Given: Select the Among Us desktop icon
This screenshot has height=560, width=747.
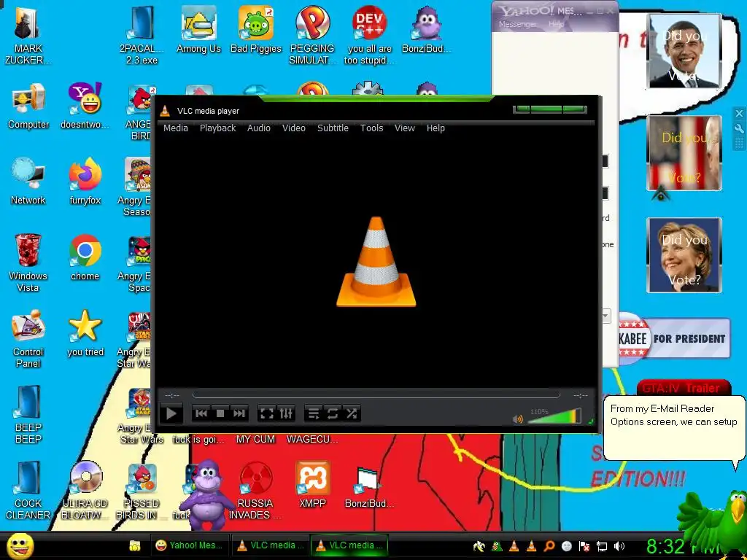Looking at the screenshot, I should pos(198,31).
